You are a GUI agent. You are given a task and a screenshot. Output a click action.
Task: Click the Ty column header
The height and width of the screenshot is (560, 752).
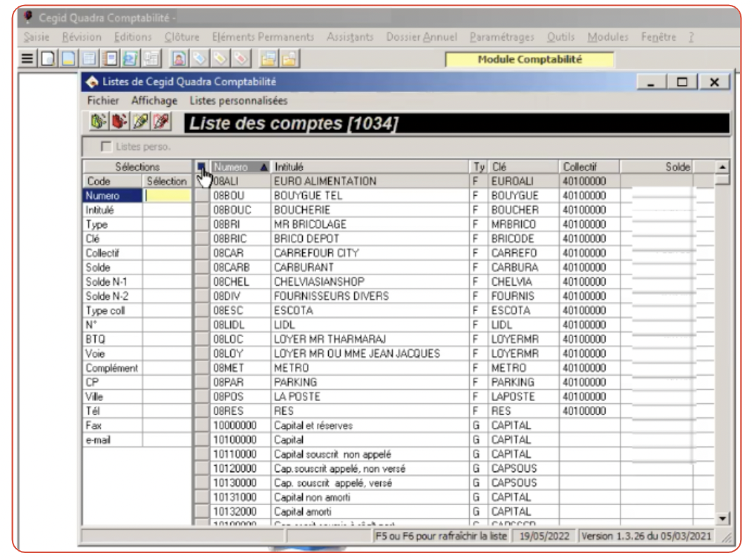[x=479, y=167]
